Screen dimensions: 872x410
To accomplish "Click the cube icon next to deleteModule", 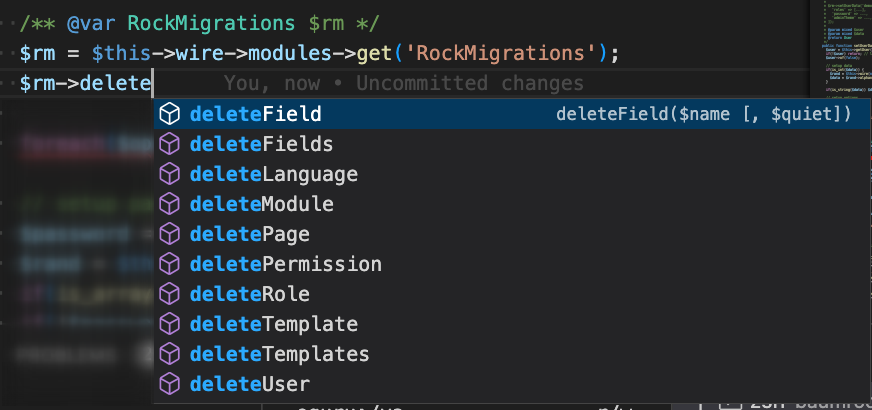I will tap(171, 204).
